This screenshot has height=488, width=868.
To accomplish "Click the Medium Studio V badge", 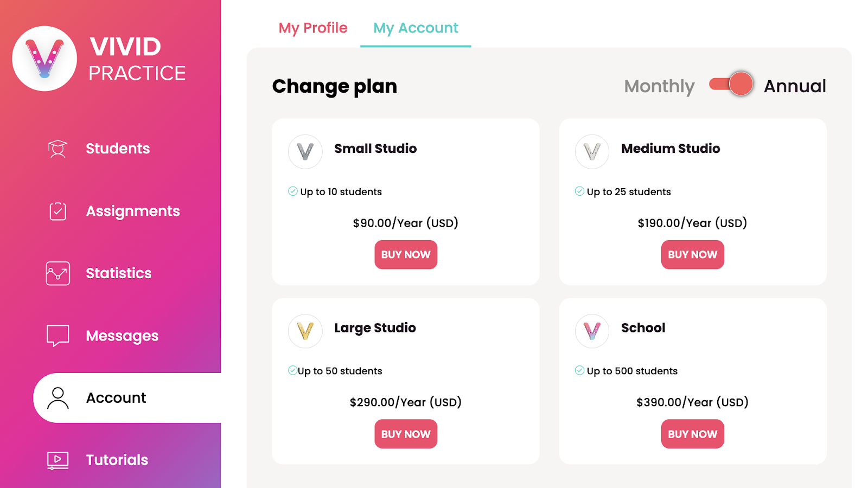I will point(592,152).
